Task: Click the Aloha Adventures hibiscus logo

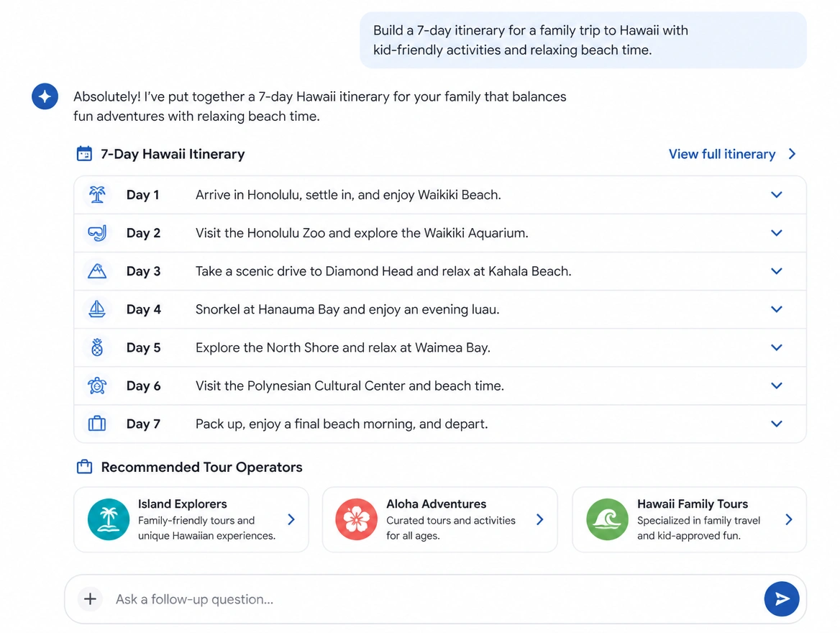Action: (356, 519)
